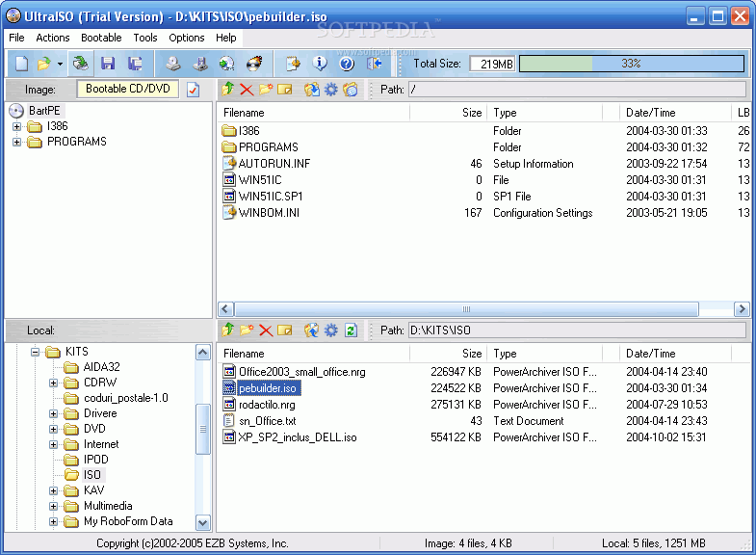This screenshot has height=555, width=756.
Task: Sort local list by Size column header
Action: [x=449, y=354]
